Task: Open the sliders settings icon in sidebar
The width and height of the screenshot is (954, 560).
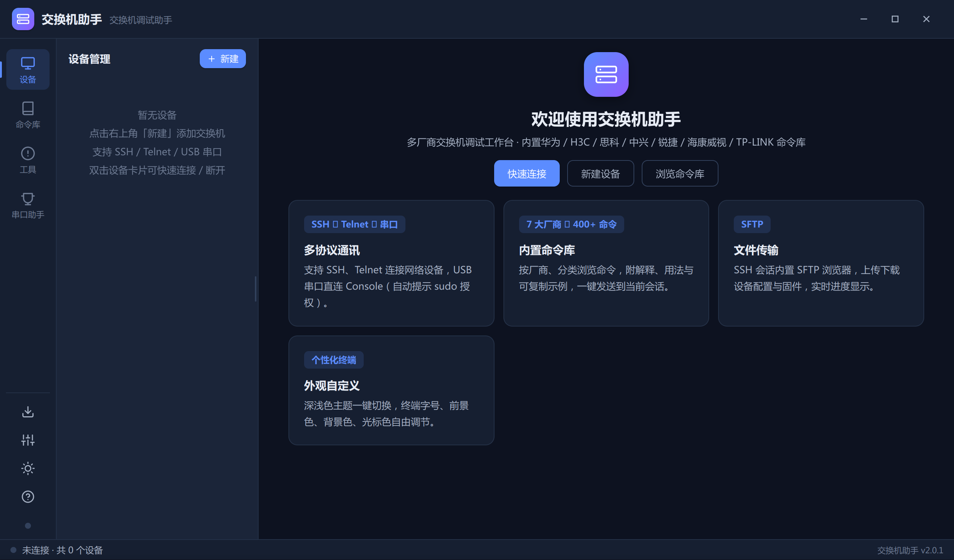Action: (x=28, y=440)
